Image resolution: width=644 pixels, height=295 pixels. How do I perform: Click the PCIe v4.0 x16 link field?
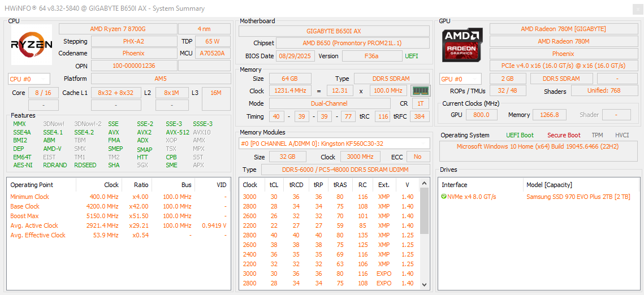563,66
